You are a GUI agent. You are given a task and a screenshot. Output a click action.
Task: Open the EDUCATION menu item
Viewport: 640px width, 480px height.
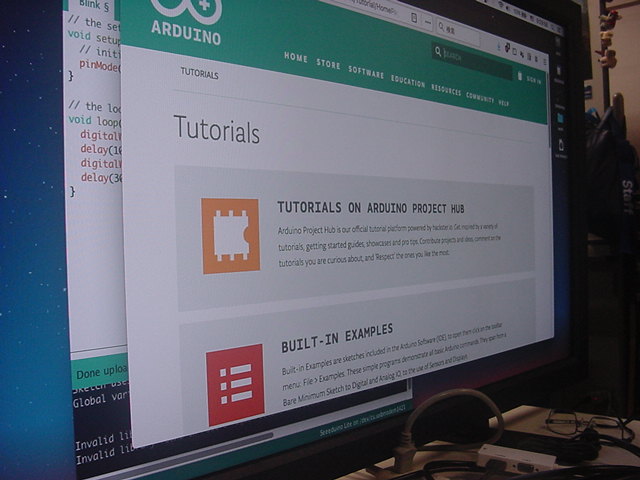pos(408,81)
